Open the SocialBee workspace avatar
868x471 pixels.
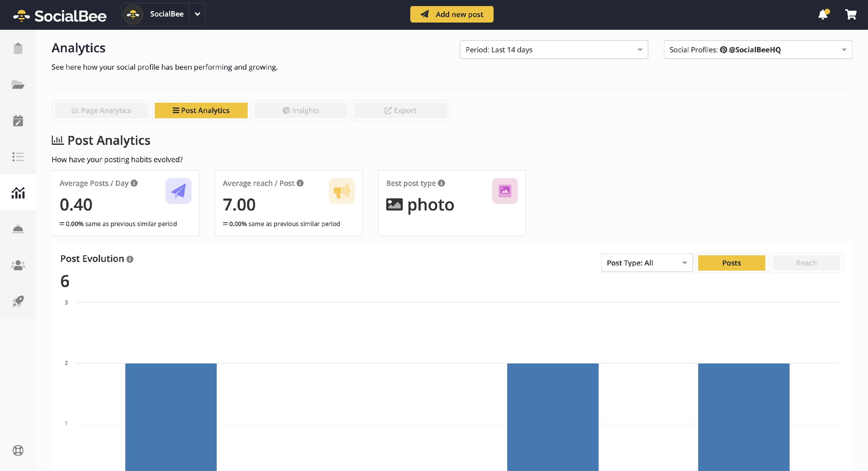133,14
